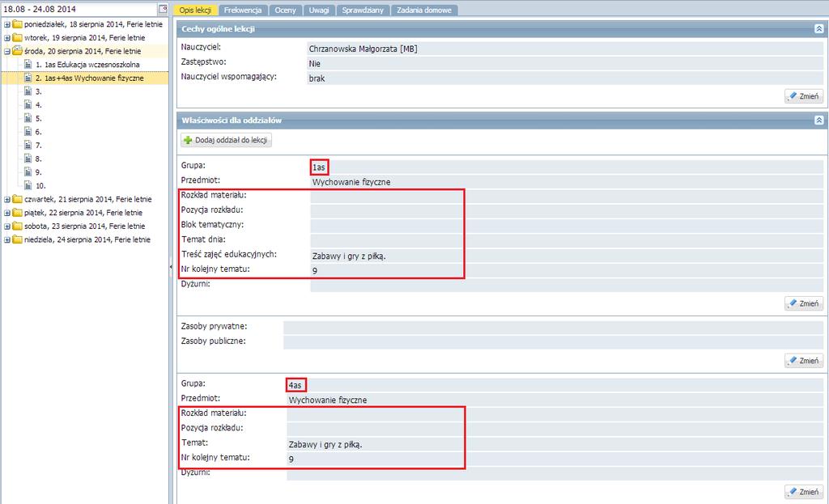Click the poniedziałek, 18 sierpnia folder icon

[x=17, y=23]
